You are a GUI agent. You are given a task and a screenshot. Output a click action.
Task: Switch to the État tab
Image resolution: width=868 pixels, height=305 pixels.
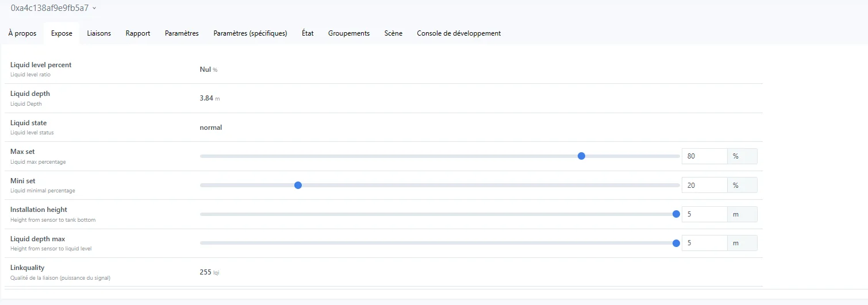[x=308, y=33]
